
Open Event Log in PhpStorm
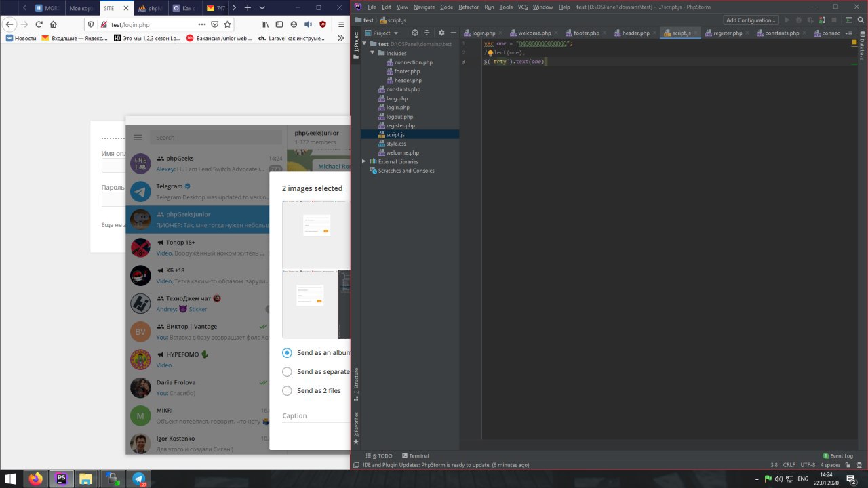[x=837, y=455]
